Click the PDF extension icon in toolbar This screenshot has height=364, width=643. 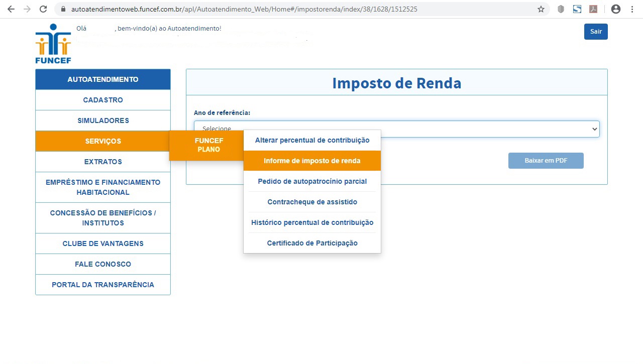(593, 9)
